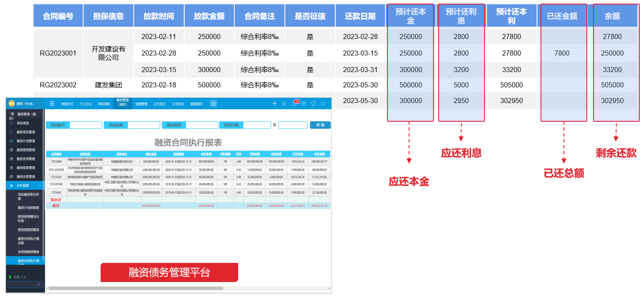
Task: Click the home icon in the top bar
Action: [x=284, y=103]
